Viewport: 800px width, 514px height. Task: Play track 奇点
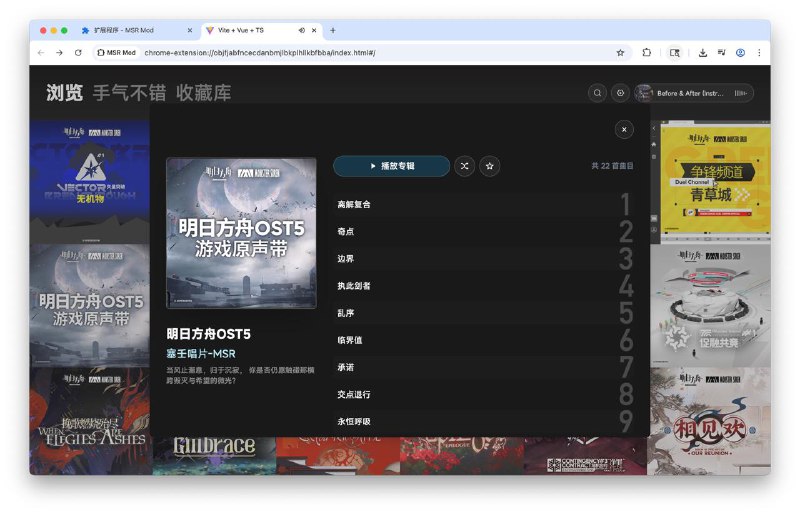pyautogui.click(x=484, y=231)
